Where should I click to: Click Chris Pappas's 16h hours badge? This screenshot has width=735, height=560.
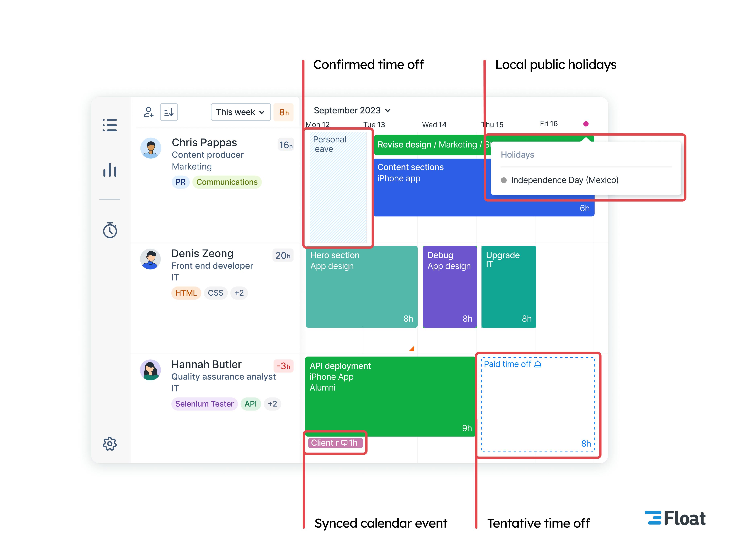(x=286, y=145)
